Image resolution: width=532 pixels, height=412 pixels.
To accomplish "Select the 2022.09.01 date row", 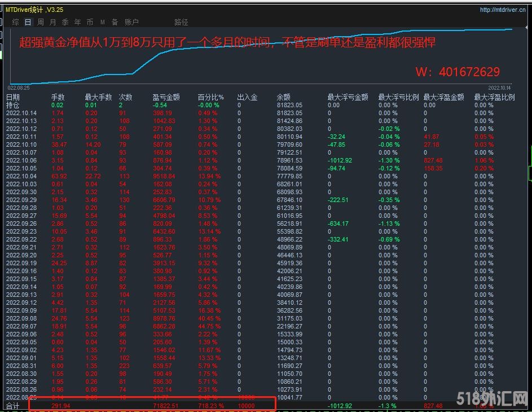I will click(x=21, y=358).
